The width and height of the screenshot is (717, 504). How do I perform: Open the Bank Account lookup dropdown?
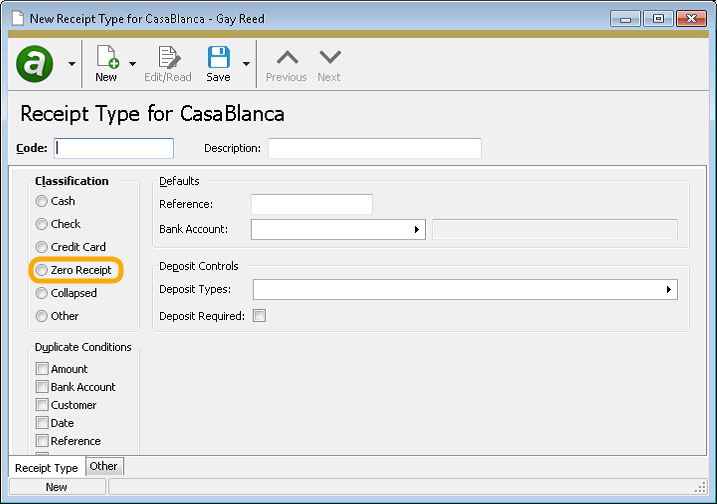click(x=417, y=230)
